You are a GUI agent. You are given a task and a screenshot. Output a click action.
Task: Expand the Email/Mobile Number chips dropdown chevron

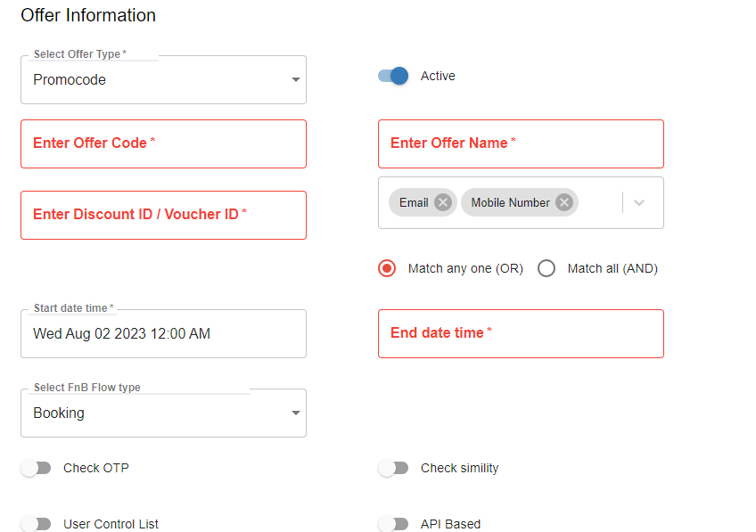coord(639,202)
